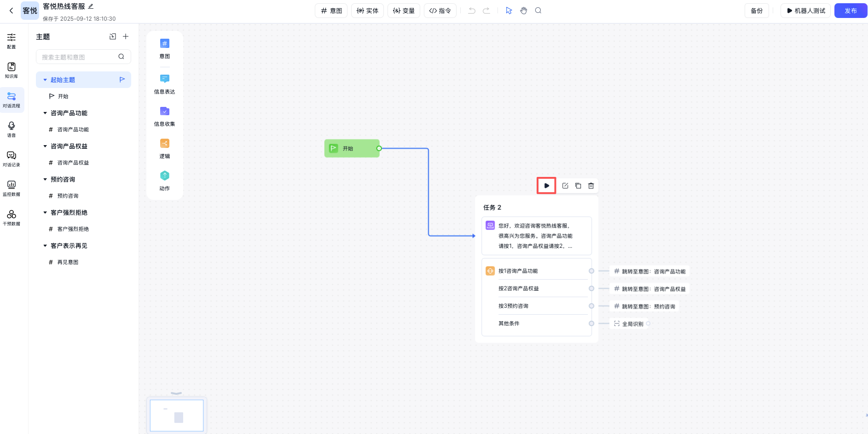Screen dimensions: 868x434
Task: Collapse the 起始主题 tree group
Action: 45,80
